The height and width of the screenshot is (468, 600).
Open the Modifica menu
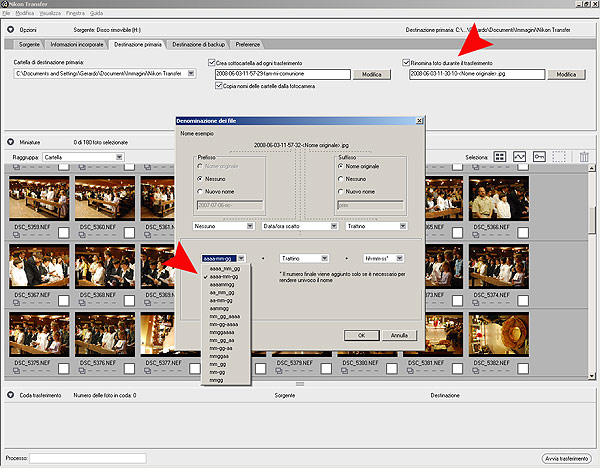(x=24, y=13)
